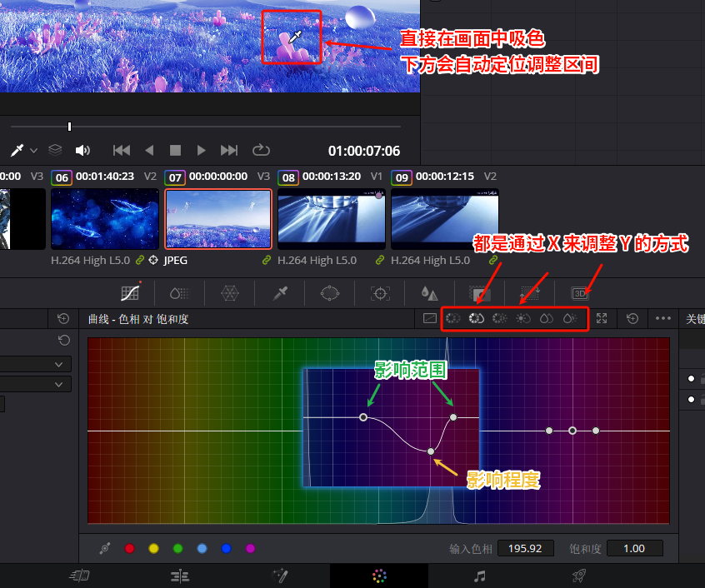Click the tracker crosshair icon under clip 06
The image size is (705, 588).
[153, 260]
